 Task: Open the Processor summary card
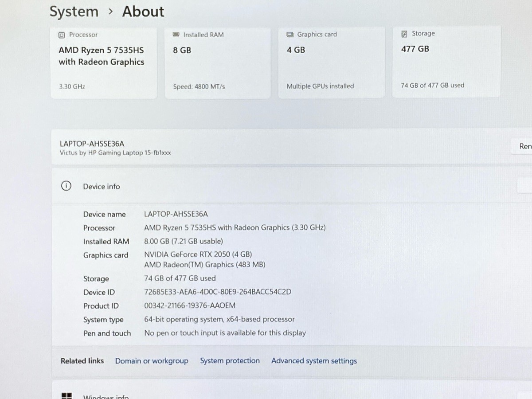pos(104,63)
